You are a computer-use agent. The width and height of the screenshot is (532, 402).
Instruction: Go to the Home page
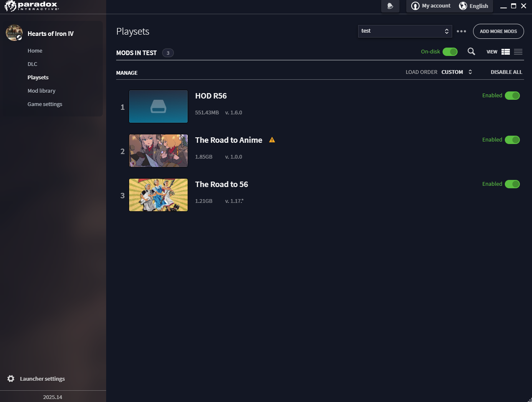click(35, 51)
